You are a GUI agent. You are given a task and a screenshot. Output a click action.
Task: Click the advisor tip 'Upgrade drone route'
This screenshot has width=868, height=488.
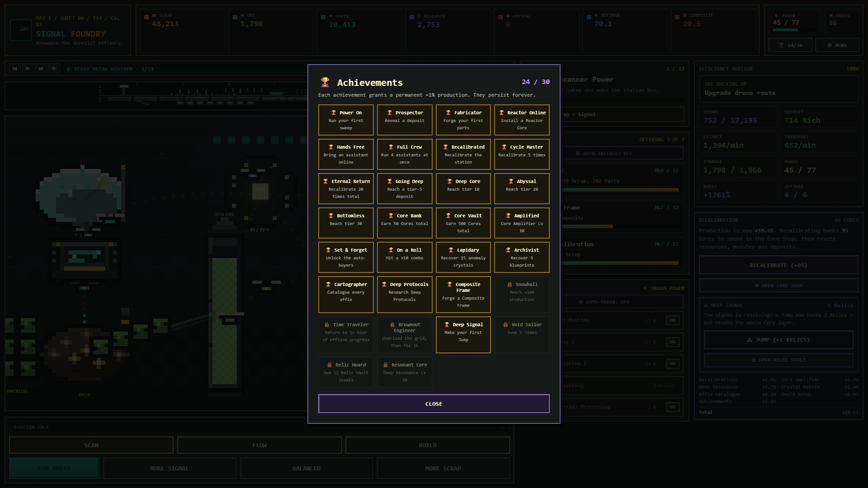point(740,93)
